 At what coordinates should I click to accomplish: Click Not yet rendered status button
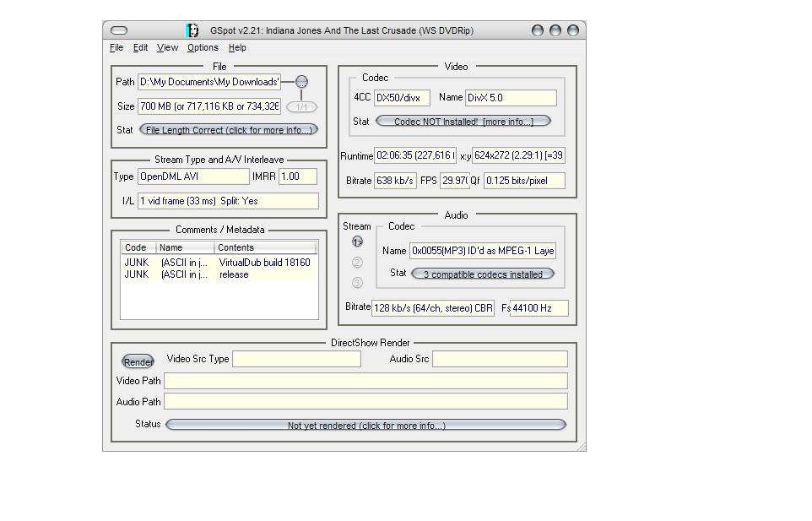365,426
